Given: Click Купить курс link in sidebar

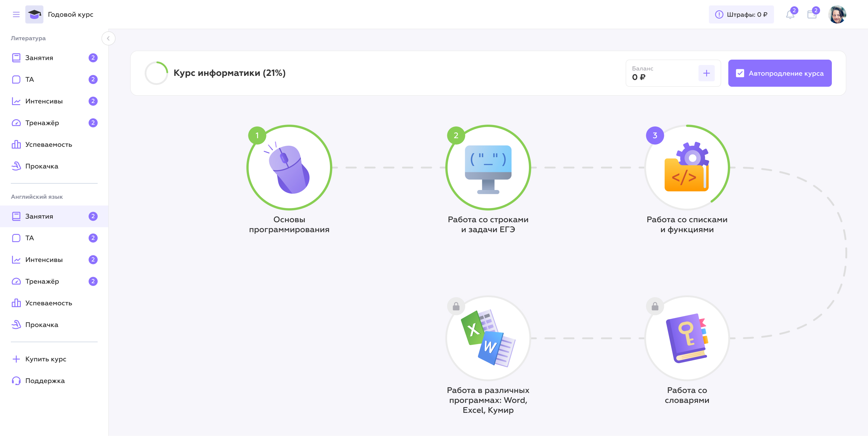Looking at the screenshot, I should click(x=46, y=359).
